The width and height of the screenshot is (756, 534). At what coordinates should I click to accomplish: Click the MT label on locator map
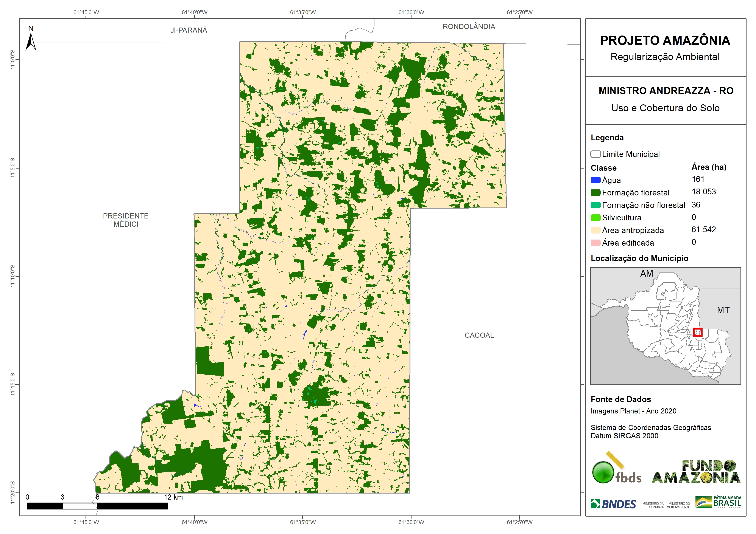pyautogui.click(x=723, y=310)
